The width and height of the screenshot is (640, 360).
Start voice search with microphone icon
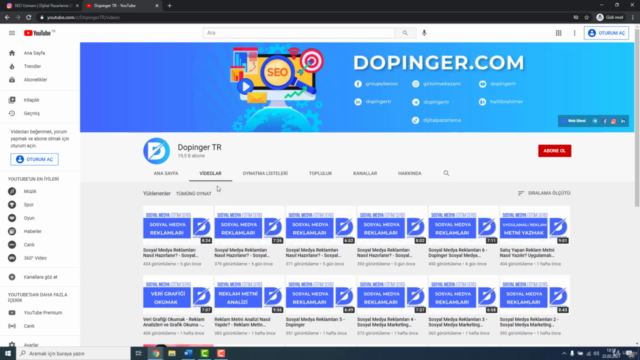click(424, 33)
